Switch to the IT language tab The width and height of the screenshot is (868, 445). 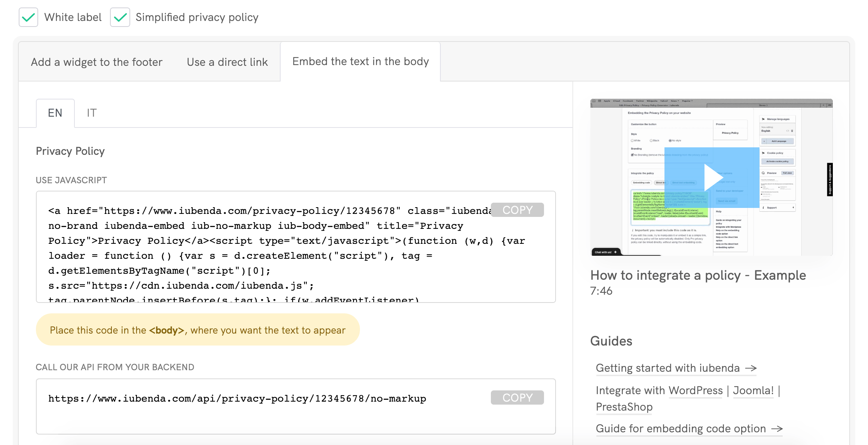point(91,112)
